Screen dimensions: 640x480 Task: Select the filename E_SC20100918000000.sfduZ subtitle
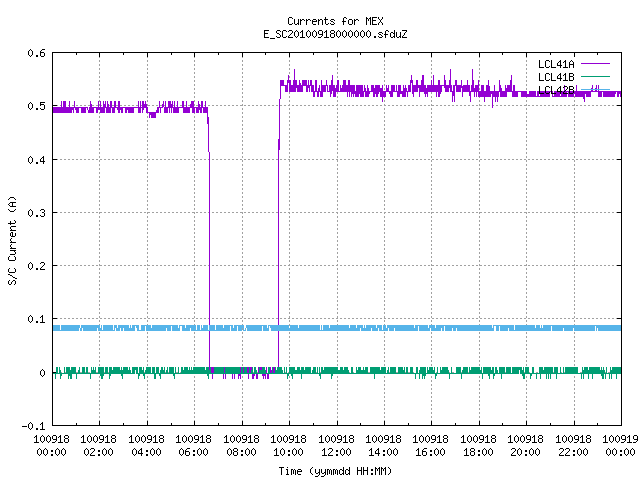coord(335,34)
